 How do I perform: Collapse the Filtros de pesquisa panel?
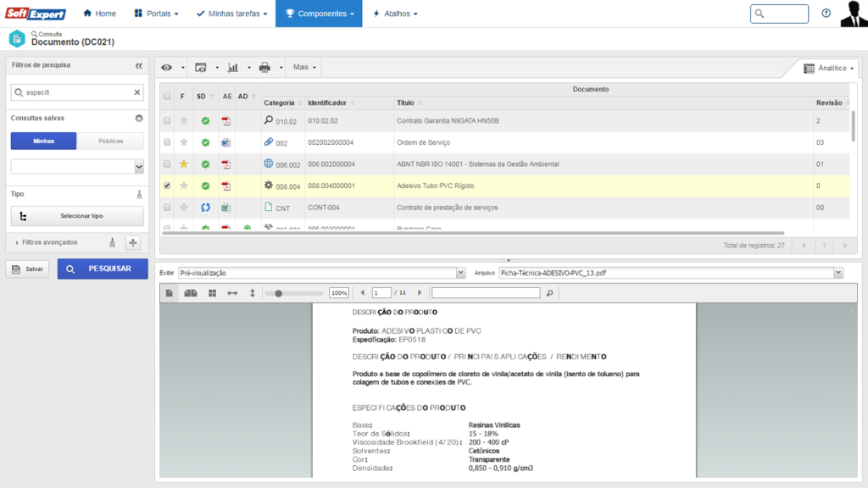[139, 65]
